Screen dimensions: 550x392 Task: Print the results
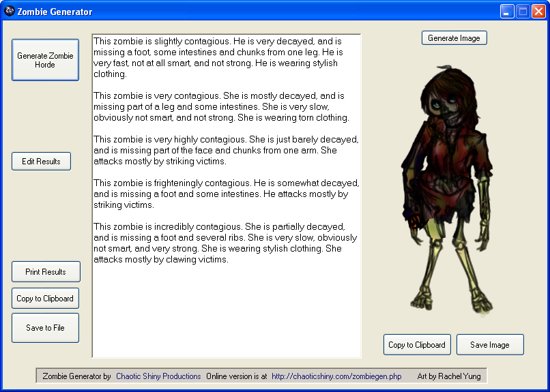[x=46, y=272]
